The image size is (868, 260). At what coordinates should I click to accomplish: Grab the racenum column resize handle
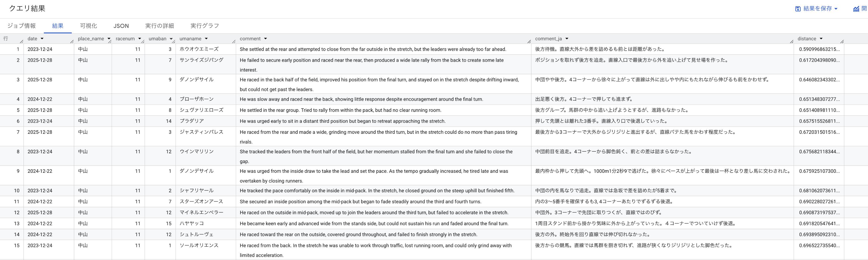pyautogui.click(x=143, y=41)
